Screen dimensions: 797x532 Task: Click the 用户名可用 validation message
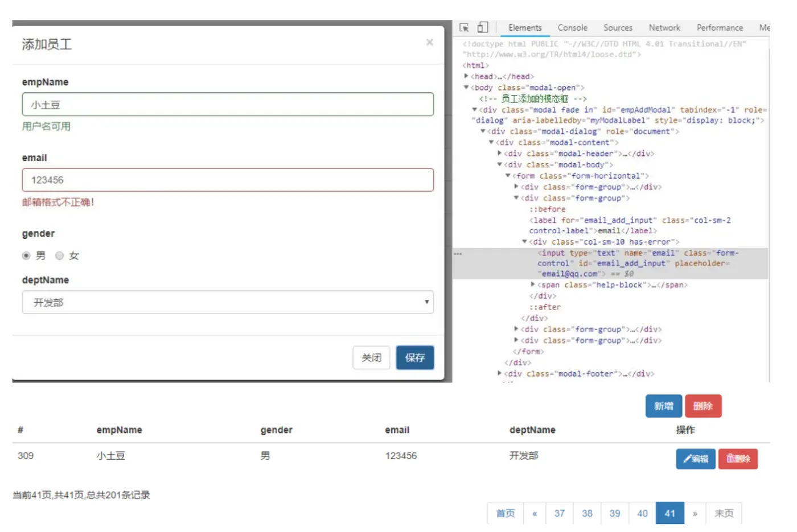(x=46, y=126)
